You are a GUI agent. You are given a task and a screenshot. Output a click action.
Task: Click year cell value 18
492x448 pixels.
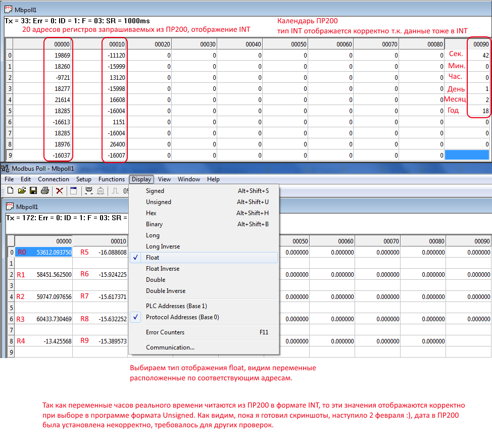click(468, 111)
